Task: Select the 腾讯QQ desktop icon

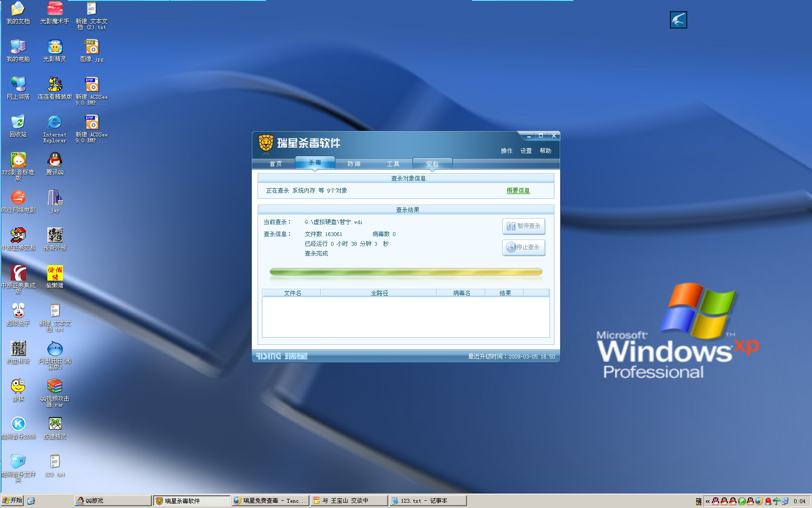Action: click(55, 164)
